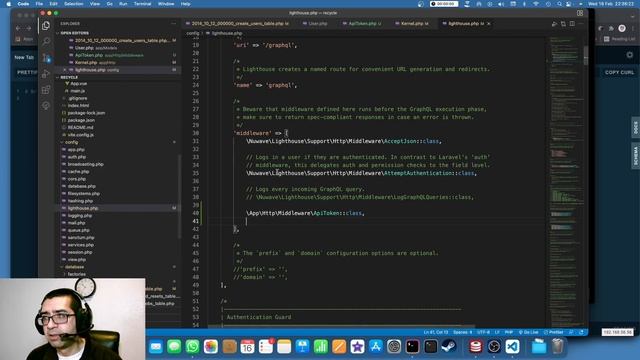The height and width of the screenshot is (360, 640).
Task: Click Spaces indentation setting in status bar
Action: pos(462,332)
